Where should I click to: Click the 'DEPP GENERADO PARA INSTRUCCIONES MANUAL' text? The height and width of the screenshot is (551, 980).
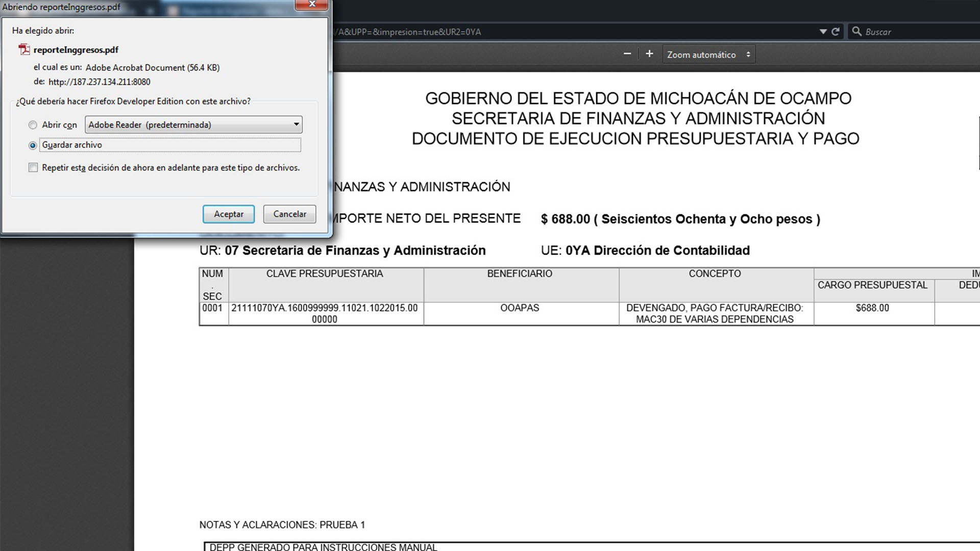(323, 547)
